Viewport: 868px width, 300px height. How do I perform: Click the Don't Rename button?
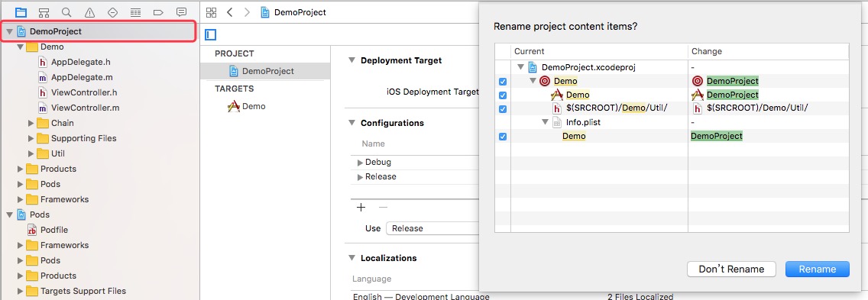(730, 269)
